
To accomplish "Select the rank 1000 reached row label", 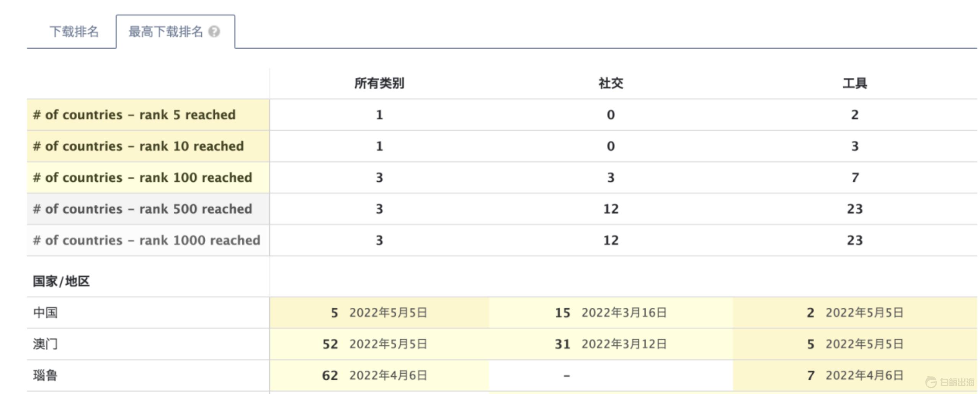I will click(147, 241).
